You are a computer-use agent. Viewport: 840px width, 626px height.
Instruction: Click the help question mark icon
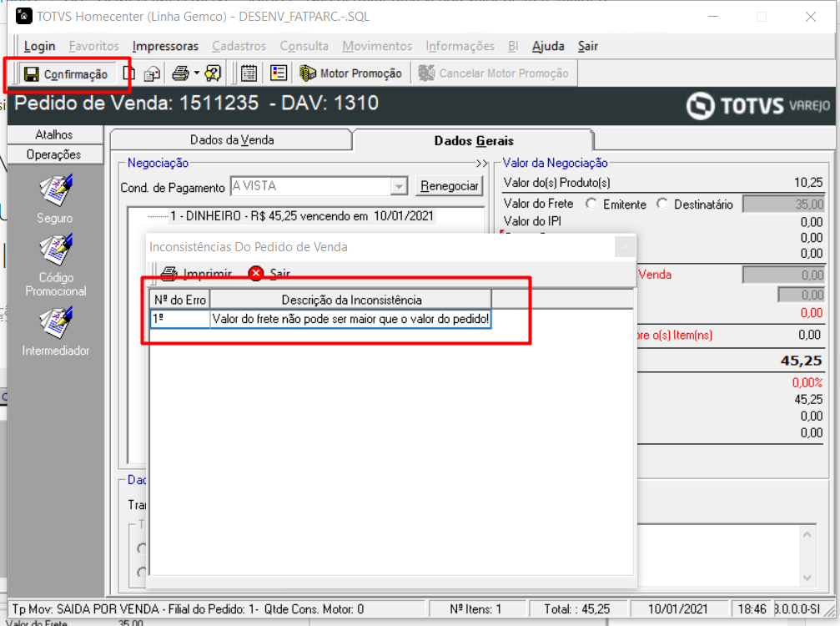[213, 73]
